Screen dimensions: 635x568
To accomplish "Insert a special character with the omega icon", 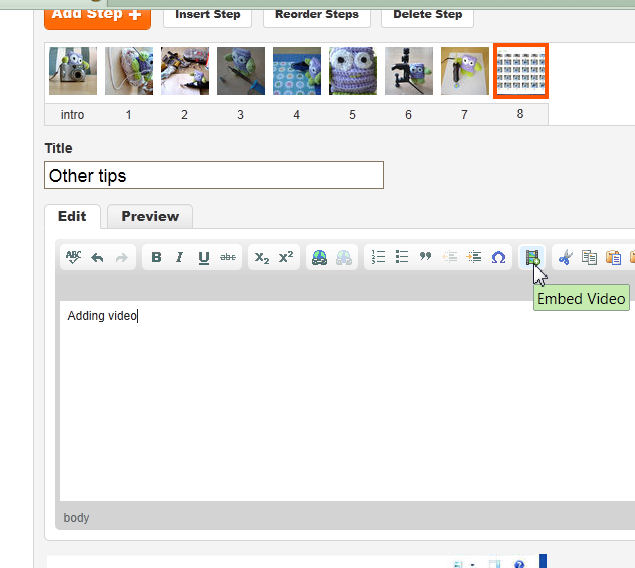I will point(498,257).
